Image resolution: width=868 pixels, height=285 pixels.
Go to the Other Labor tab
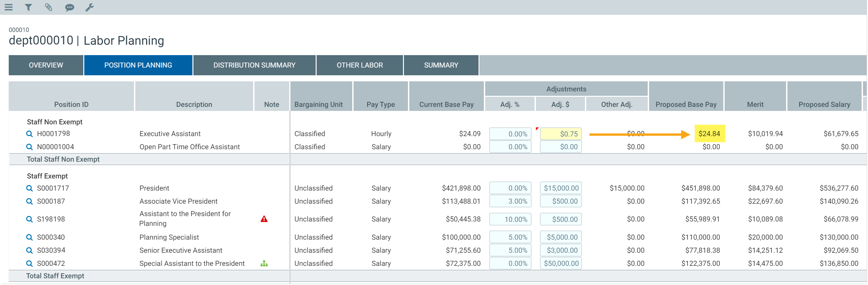pyautogui.click(x=359, y=65)
